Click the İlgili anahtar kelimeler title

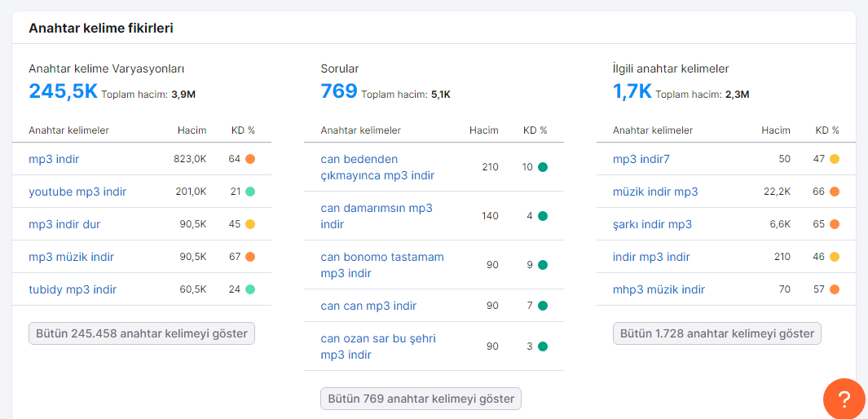(671, 69)
